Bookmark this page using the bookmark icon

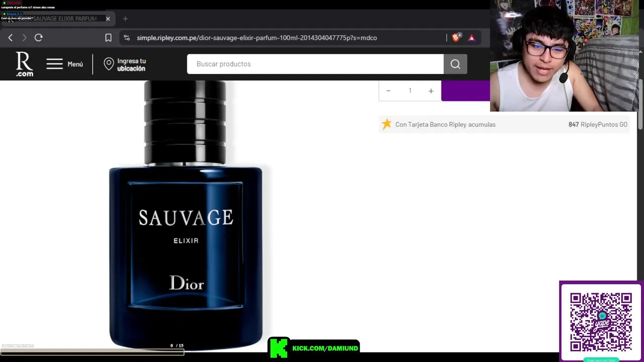[108, 38]
